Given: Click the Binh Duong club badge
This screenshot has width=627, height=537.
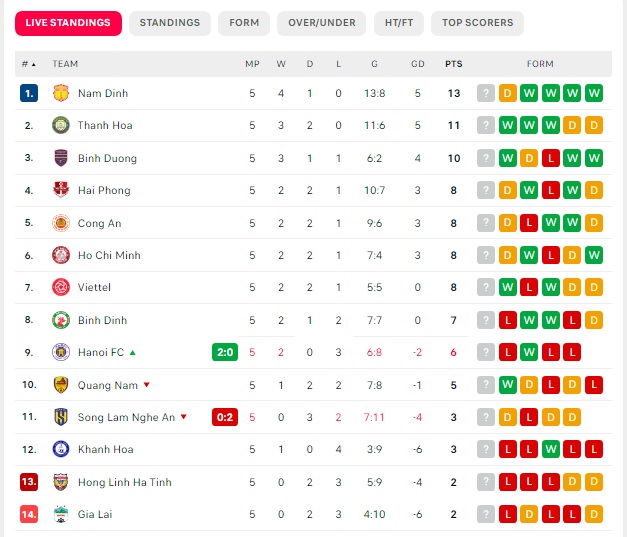Looking at the screenshot, I should (x=61, y=158).
